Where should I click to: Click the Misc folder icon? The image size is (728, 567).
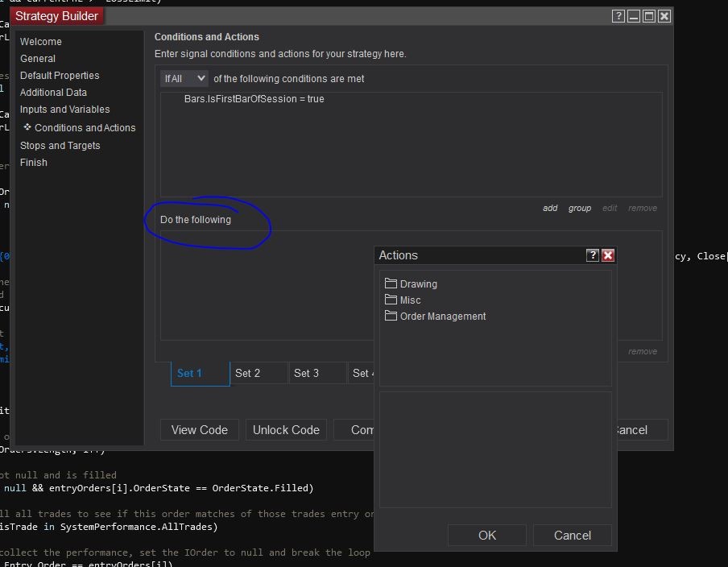tap(391, 300)
